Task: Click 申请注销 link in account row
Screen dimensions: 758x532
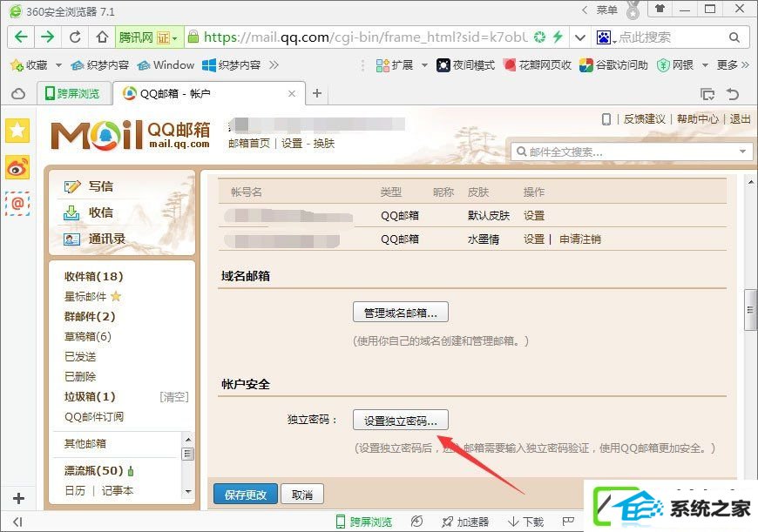Action: tap(580, 239)
